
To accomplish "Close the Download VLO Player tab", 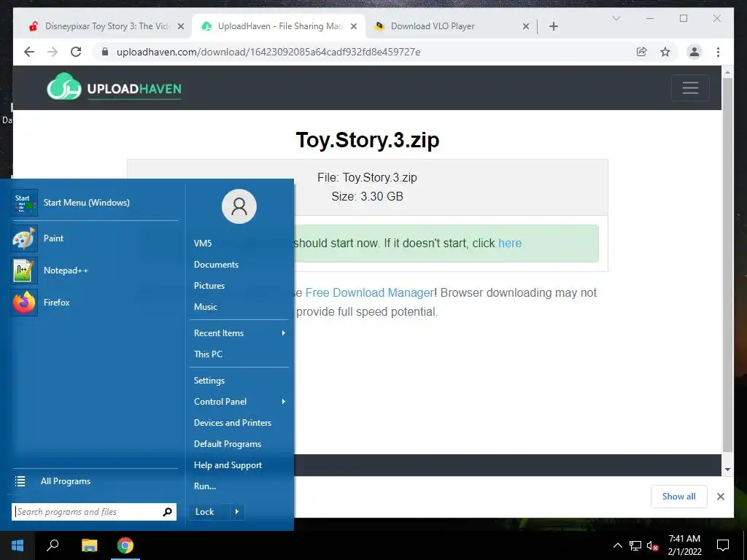I will pyautogui.click(x=525, y=26).
